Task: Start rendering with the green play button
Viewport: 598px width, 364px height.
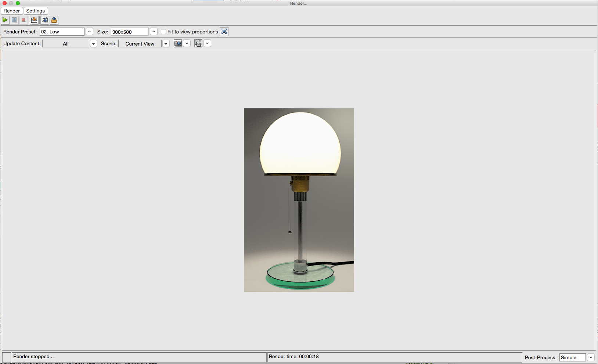Action: click(5, 20)
